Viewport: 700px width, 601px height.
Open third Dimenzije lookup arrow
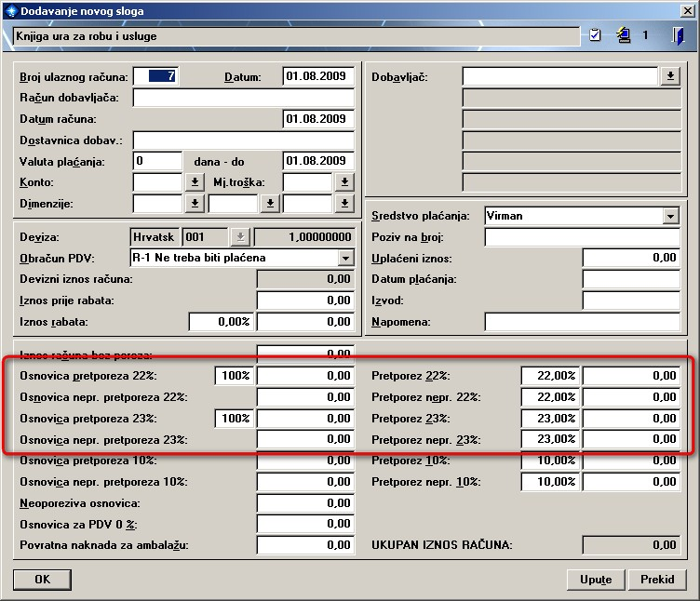[344, 204]
